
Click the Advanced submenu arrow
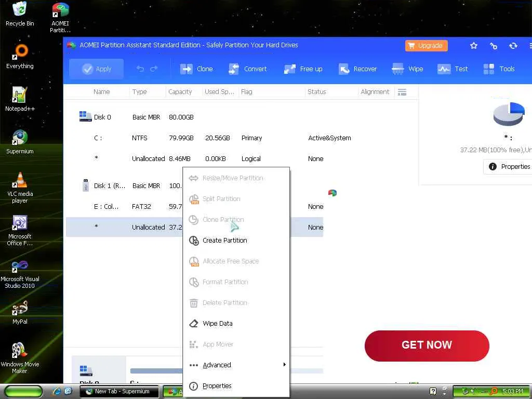click(x=284, y=365)
